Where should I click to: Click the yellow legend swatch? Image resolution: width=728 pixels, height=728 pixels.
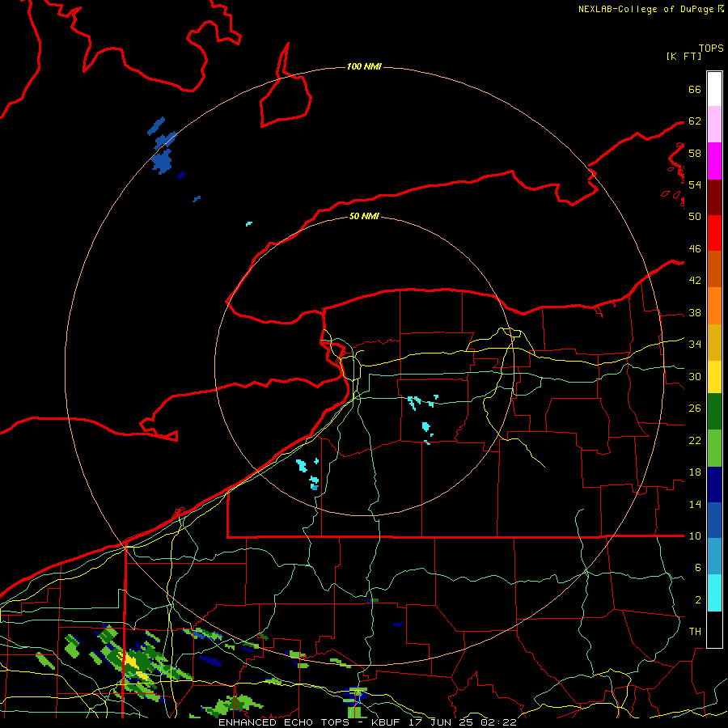pyautogui.click(x=714, y=377)
